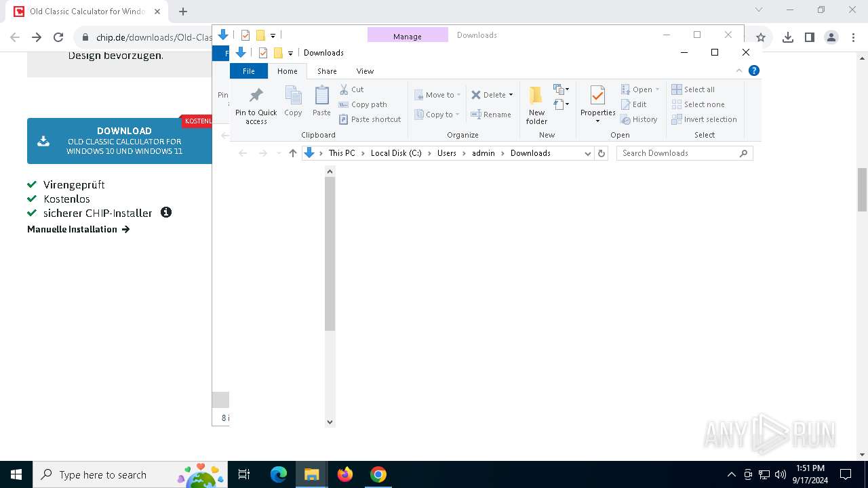Click Local Disk (C:) in the breadcrumb
Image resolution: width=868 pixels, height=488 pixels.
tap(396, 153)
